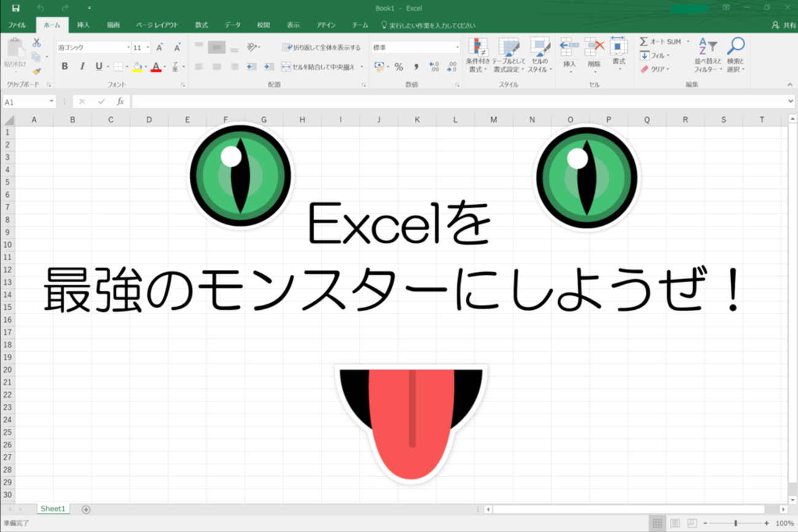
Task: Toggle 折り返して全体を表示する wrap text
Action: pos(321,47)
